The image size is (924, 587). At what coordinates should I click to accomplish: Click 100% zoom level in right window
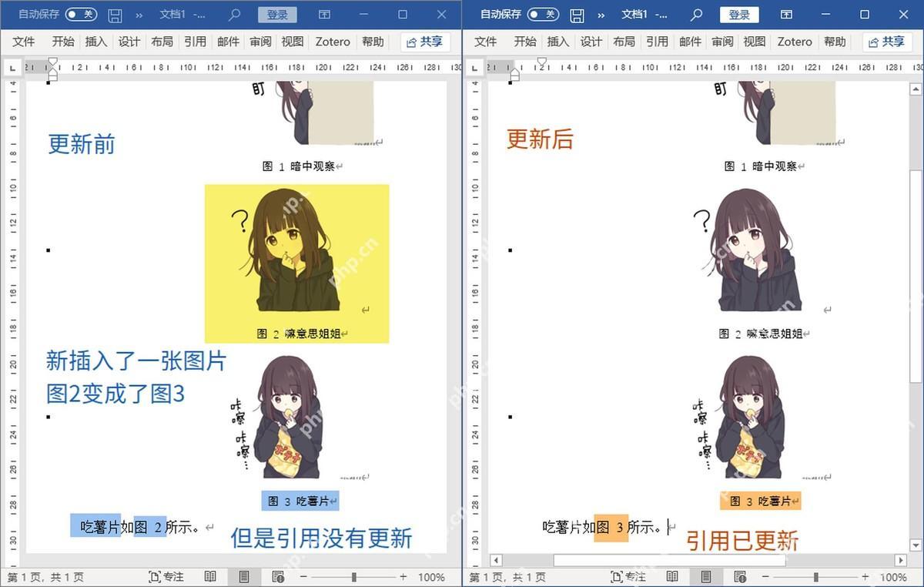(893, 577)
